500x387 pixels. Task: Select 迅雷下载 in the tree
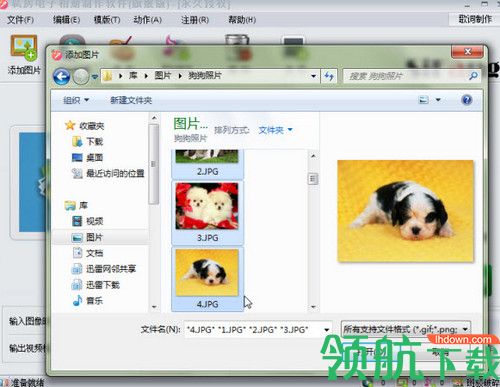(x=96, y=285)
